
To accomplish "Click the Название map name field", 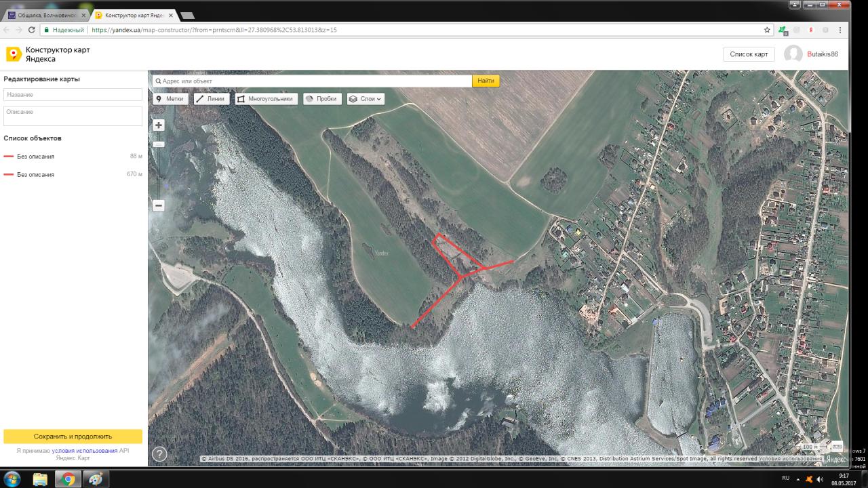I will coord(73,95).
